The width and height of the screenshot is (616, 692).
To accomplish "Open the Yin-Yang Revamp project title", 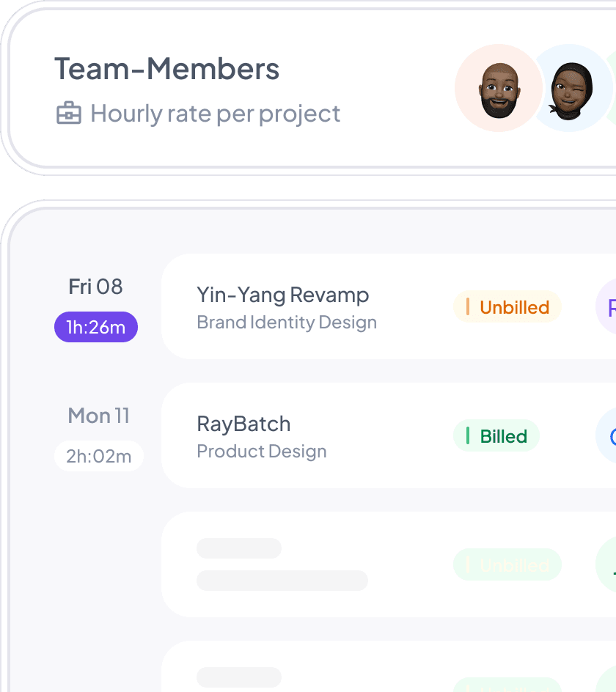I will click(x=282, y=295).
